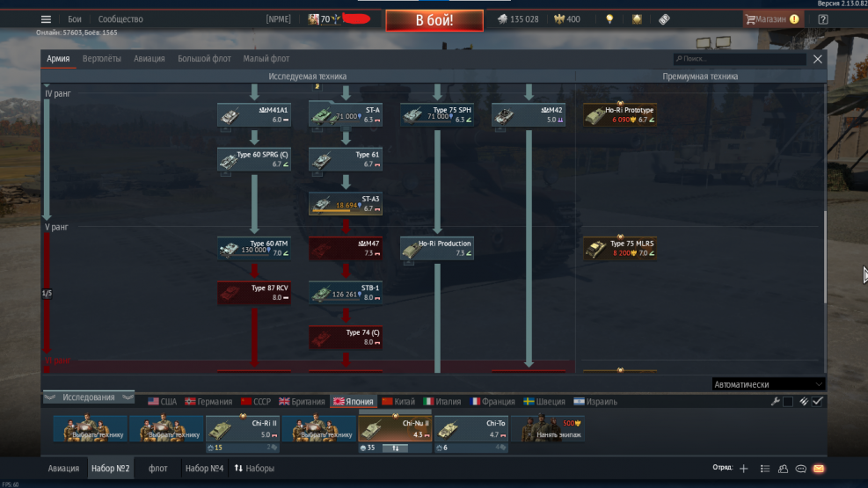Open the Магазин store button
This screenshot has width=868, height=488.
(772, 19)
